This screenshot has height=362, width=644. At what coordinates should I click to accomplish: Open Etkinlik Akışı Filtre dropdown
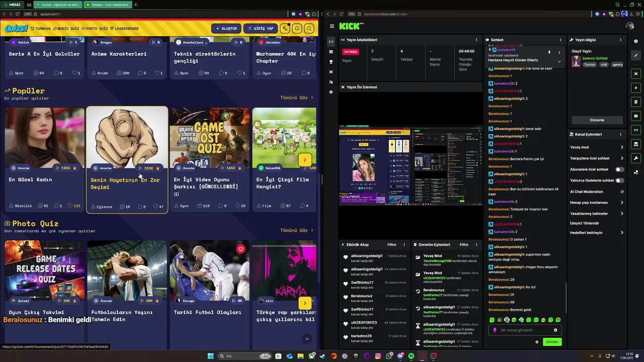(x=391, y=245)
